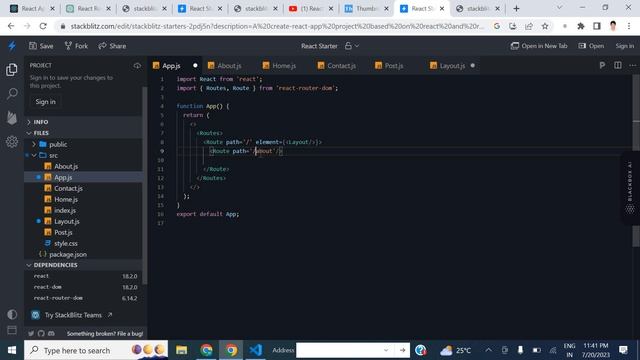Open the Search panel in sidebar
This screenshot has width=640, height=360.
pos(12,93)
